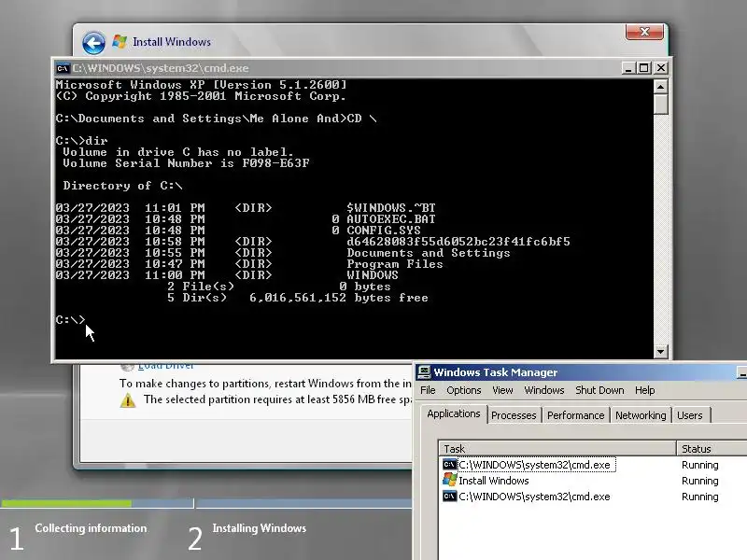Click the Install Windows title text
This screenshot has width=747, height=560.
point(172,42)
